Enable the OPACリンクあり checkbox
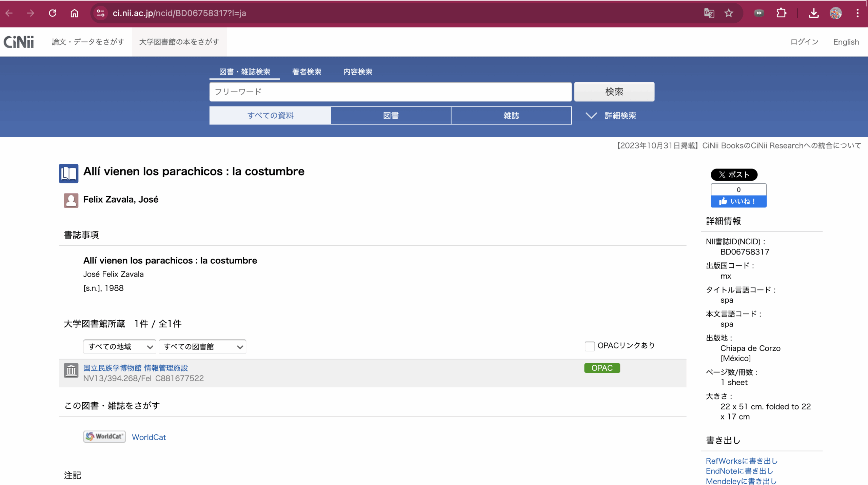This screenshot has height=485, width=868. [x=589, y=346]
